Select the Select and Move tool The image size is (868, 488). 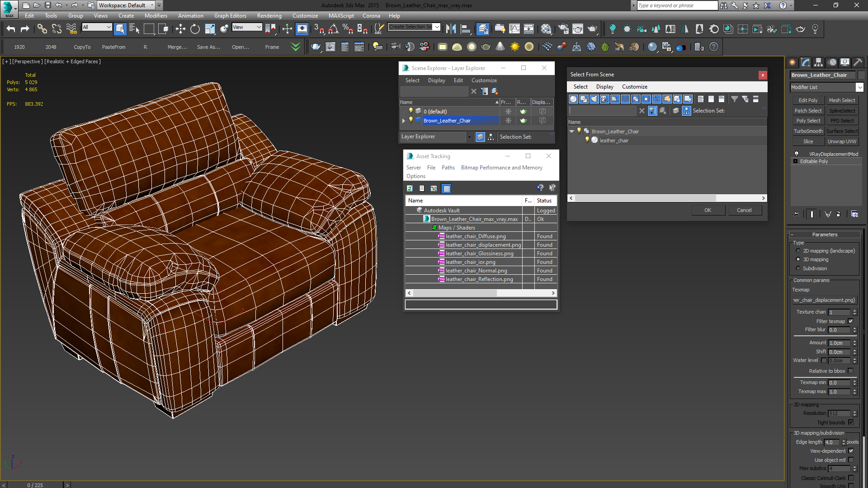[x=180, y=29]
